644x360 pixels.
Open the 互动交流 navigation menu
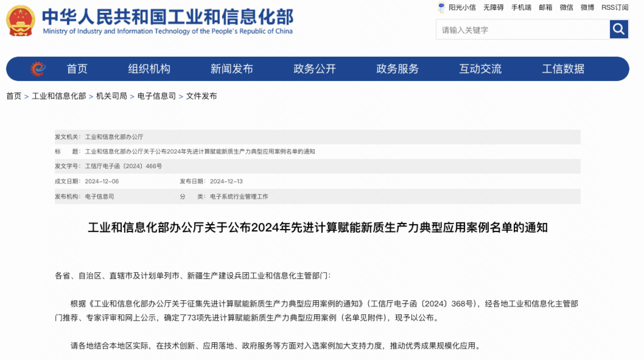(480, 69)
